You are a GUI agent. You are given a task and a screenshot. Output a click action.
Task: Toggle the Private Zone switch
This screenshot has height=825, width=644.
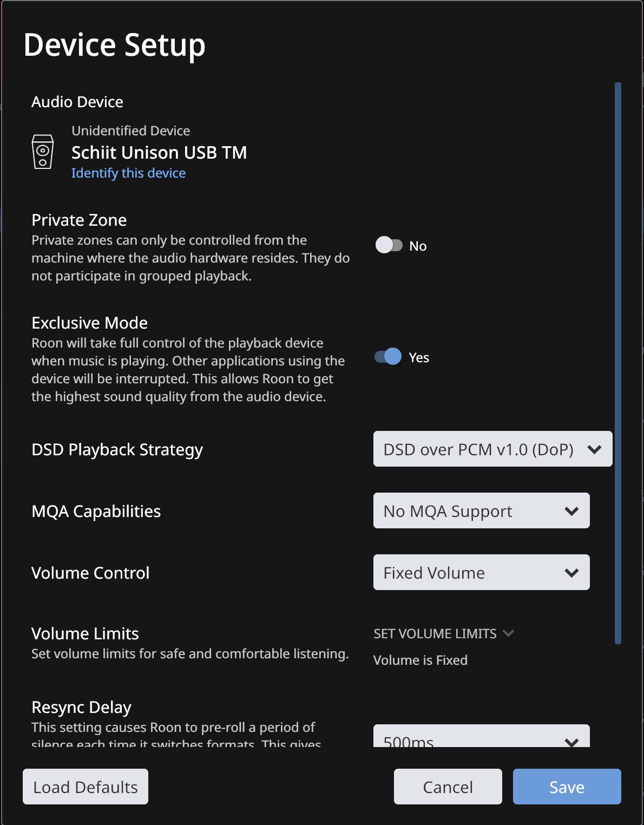pos(389,245)
